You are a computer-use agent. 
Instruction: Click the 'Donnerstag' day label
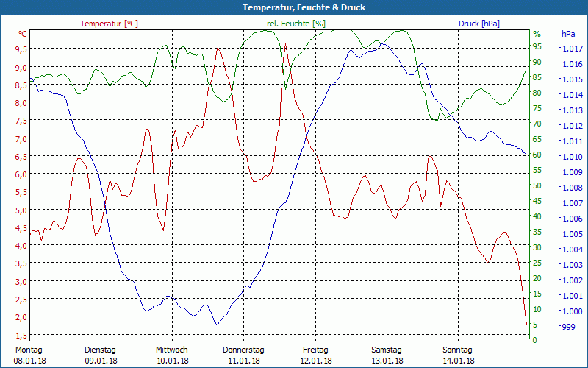[x=243, y=350]
